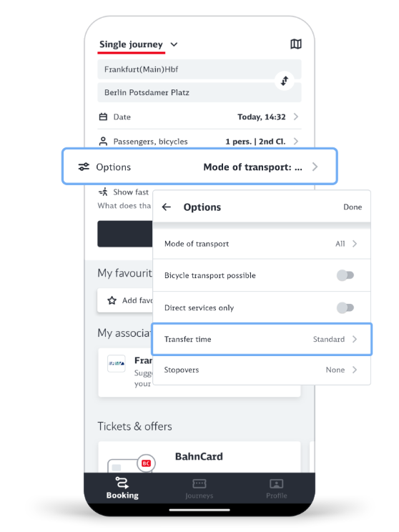Open the map view icon
399x532 pixels.
point(296,44)
